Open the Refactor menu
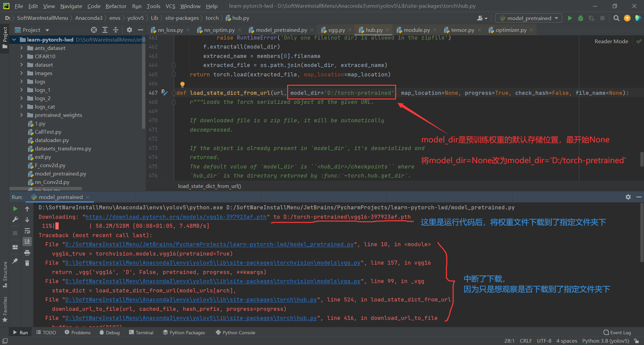644x345 pixels. tap(116, 6)
